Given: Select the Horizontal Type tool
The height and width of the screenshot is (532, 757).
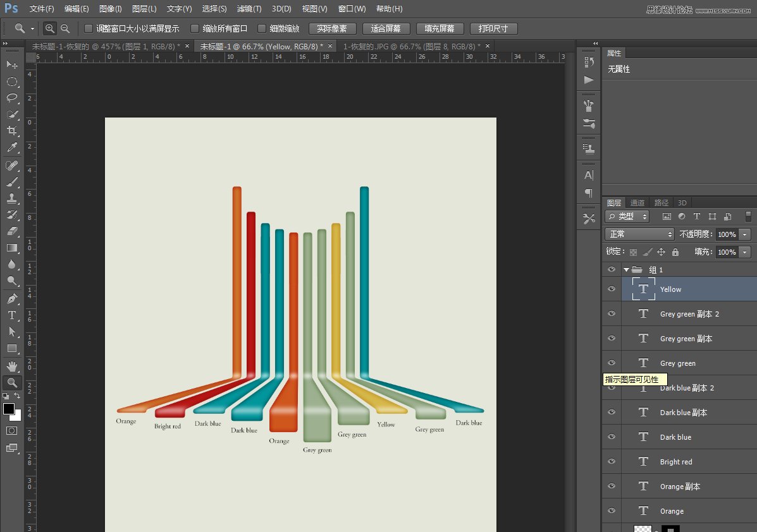Looking at the screenshot, I should pyautogui.click(x=12, y=315).
